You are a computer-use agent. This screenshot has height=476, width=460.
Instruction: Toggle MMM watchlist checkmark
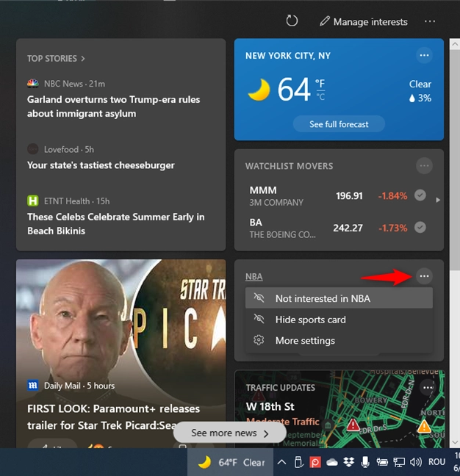(x=420, y=195)
